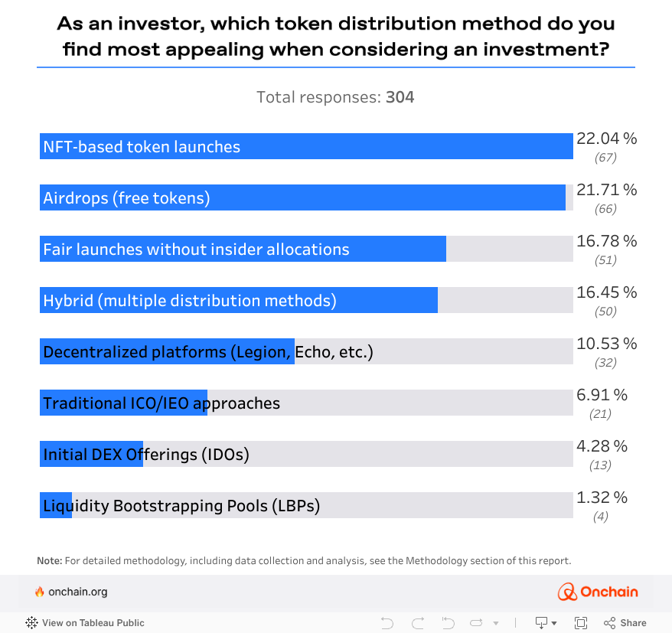Select the Hybrid distribution methods bar
The height and width of the screenshot is (633, 672).
tap(239, 300)
